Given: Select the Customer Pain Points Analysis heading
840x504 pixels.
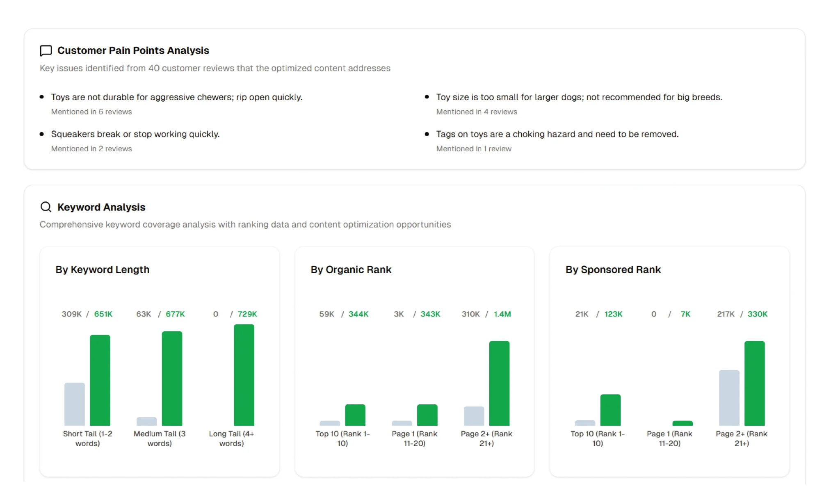Looking at the screenshot, I should click(x=133, y=50).
